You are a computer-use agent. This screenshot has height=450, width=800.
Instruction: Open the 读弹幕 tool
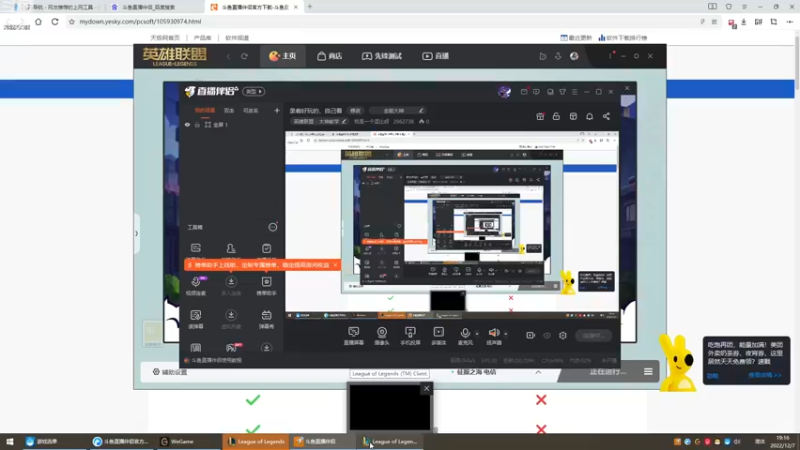(196, 319)
